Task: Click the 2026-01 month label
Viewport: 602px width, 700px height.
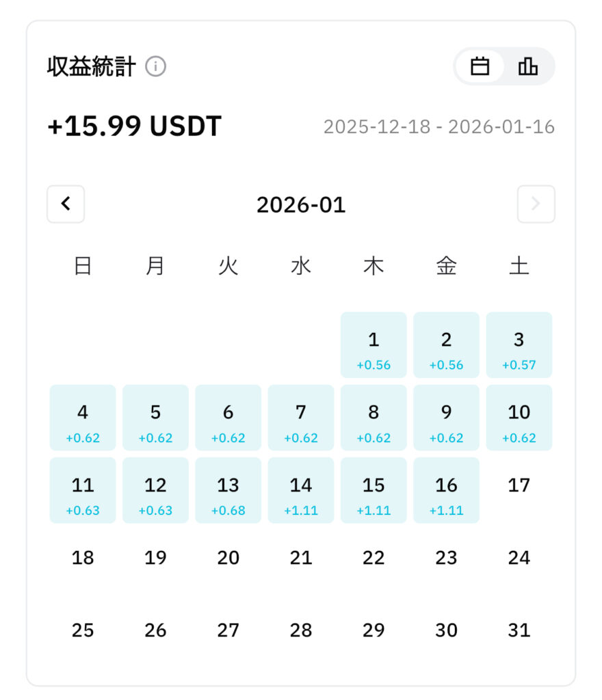Action: (301, 204)
